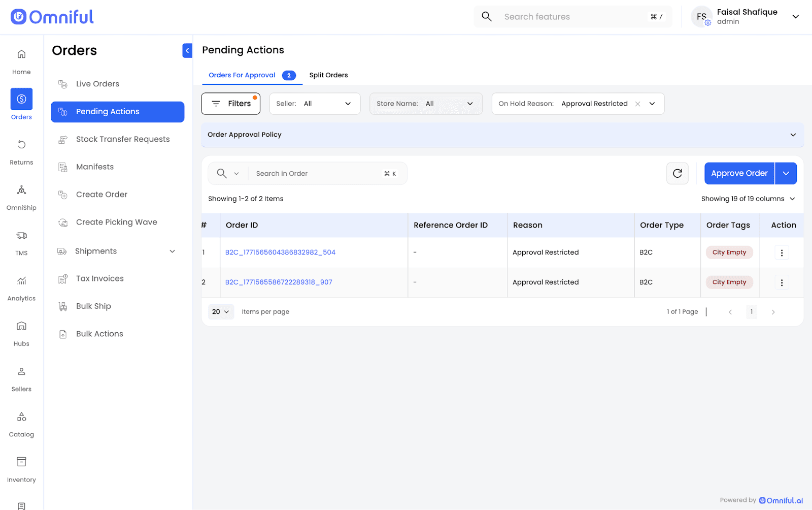Switch to the Split Orders tab
Image resolution: width=812 pixels, height=510 pixels.
pos(328,75)
